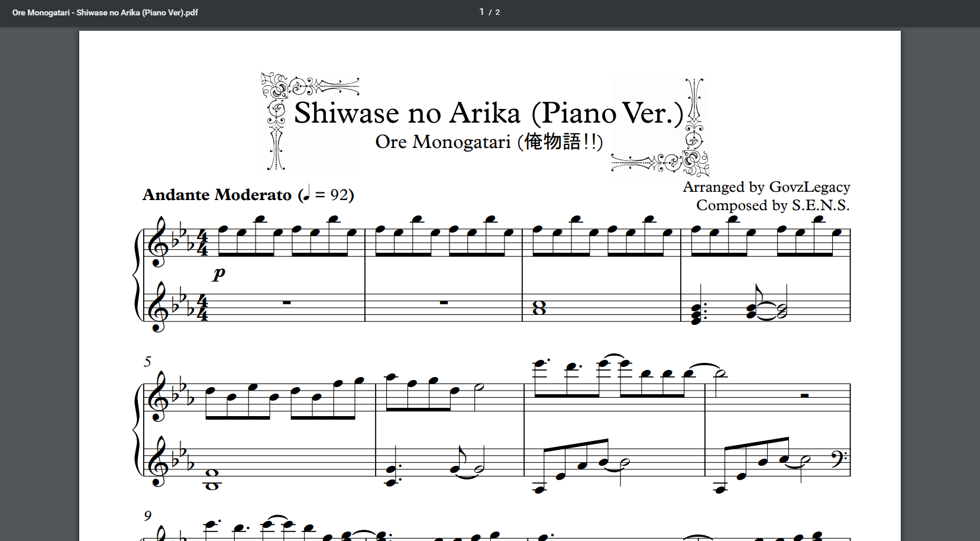
Task: Click the ornamental flourish right of the title
Action: coord(660,127)
